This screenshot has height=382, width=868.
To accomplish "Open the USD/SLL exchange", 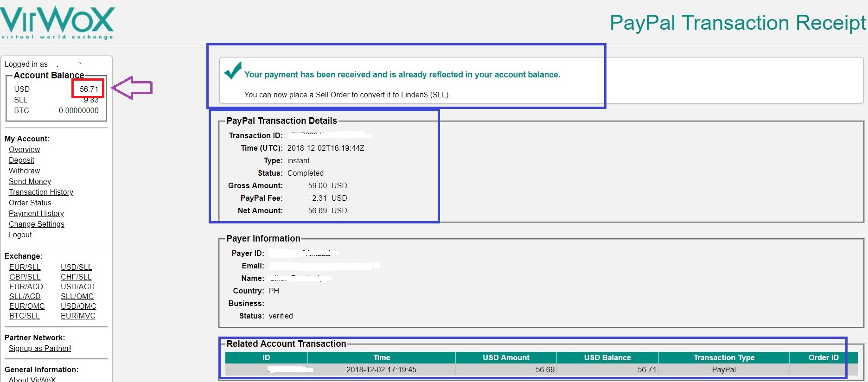I will coord(76,267).
